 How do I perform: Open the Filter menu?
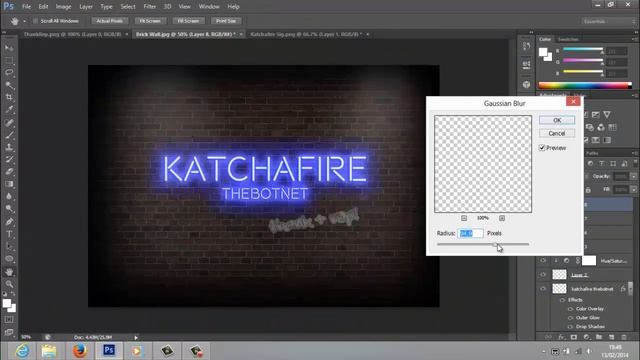click(149, 7)
